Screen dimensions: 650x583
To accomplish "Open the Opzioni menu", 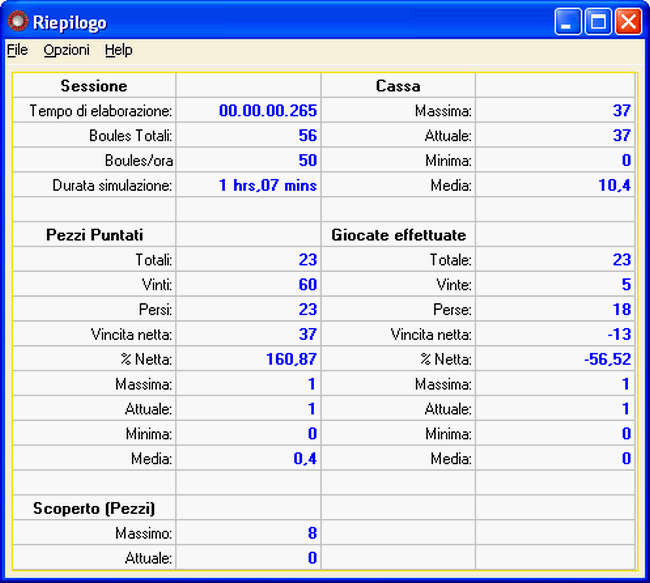I will pyautogui.click(x=66, y=50).
